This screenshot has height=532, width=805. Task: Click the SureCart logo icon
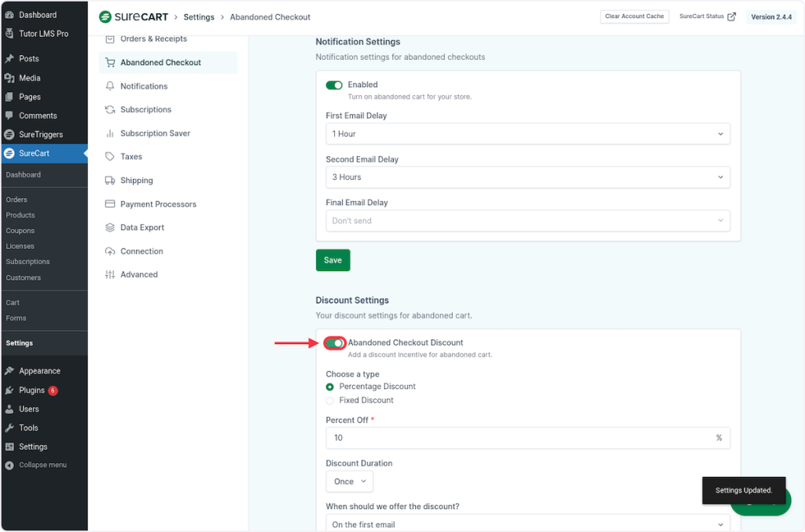105,17
